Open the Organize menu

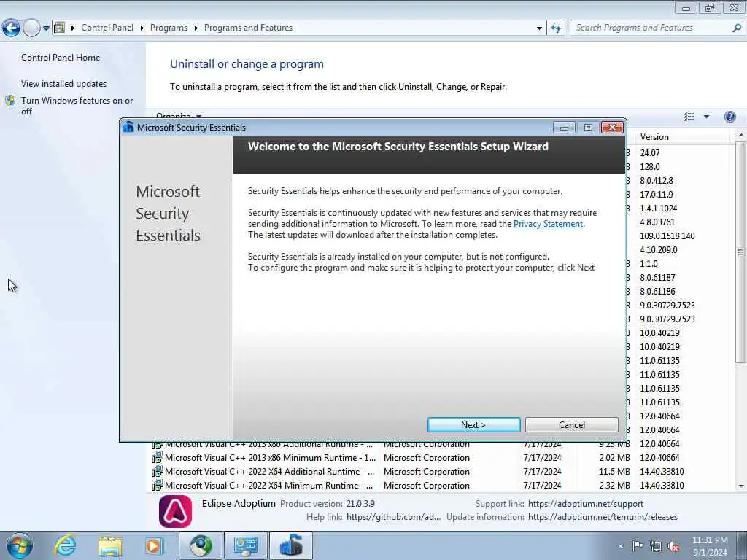179,116
